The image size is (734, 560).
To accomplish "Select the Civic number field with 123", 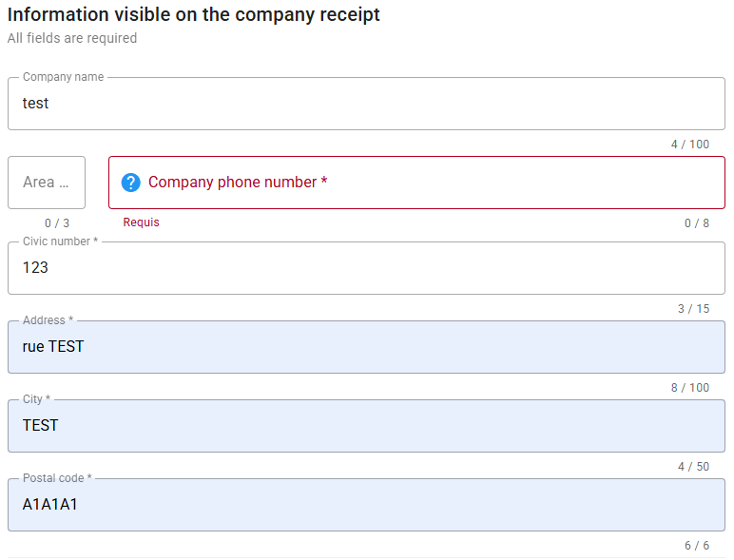I will tap(366, 268).
